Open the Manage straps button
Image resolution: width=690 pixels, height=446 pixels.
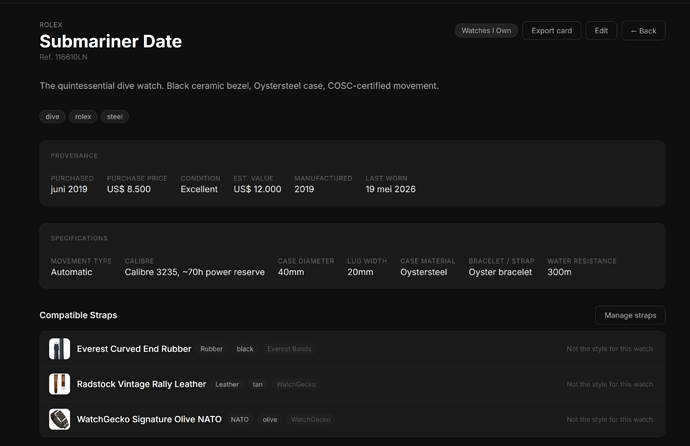coord(630,315)
